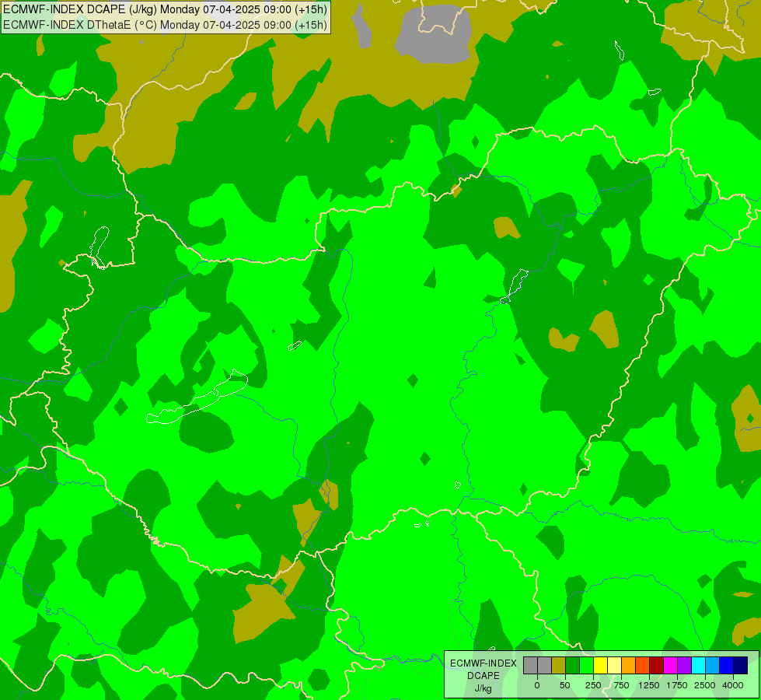Select the red-orange legend swatch

tap(643, 666)
